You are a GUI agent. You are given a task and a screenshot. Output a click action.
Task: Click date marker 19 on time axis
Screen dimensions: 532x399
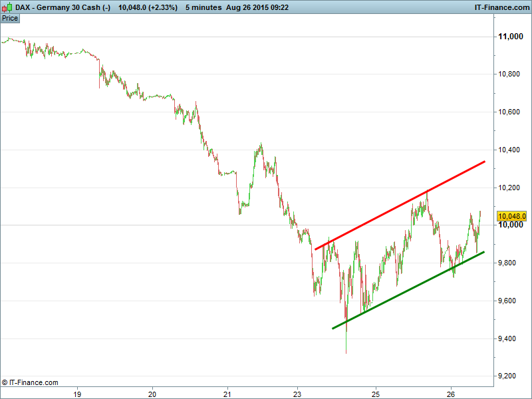77,393
